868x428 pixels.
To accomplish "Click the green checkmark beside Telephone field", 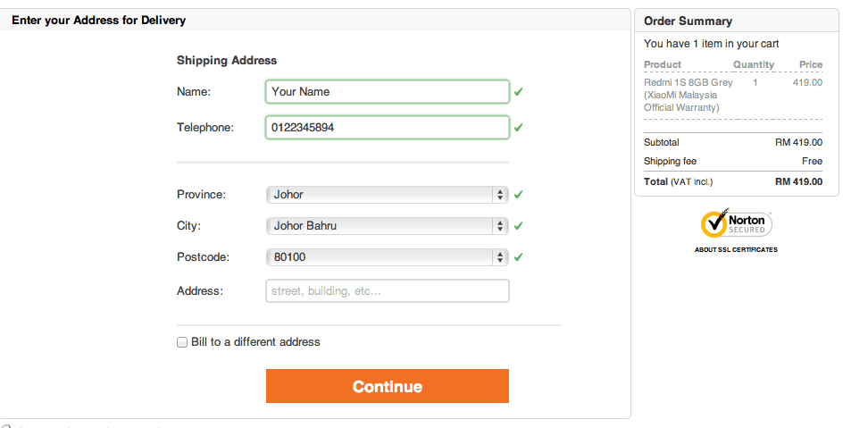I will coord(518,128).
